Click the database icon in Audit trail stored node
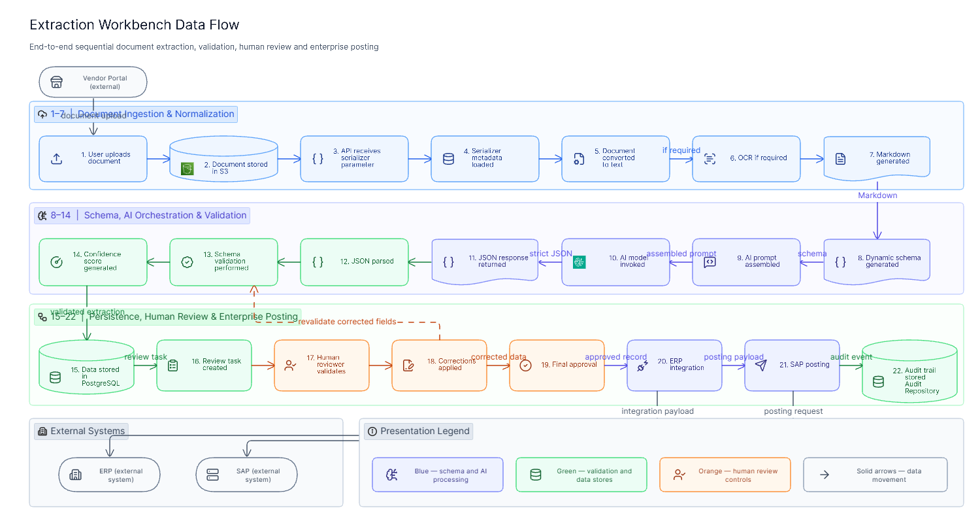The width and height of the screenshot is (980, 525). click(879, 381)
